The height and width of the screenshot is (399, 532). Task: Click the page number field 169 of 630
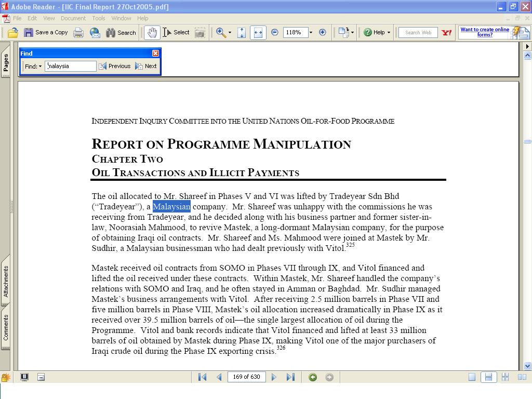[247, 377]
